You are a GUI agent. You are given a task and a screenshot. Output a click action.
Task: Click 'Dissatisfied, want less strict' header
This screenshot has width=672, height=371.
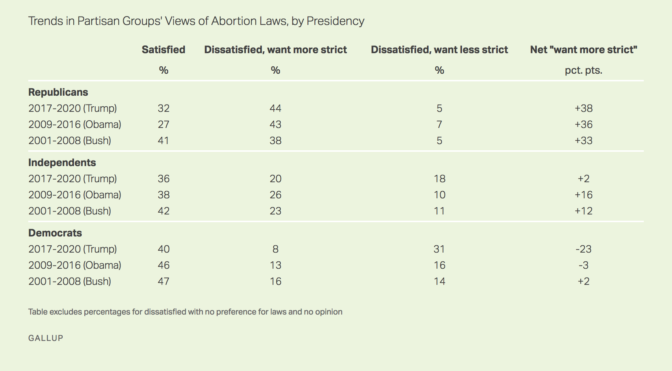[439, 50]
